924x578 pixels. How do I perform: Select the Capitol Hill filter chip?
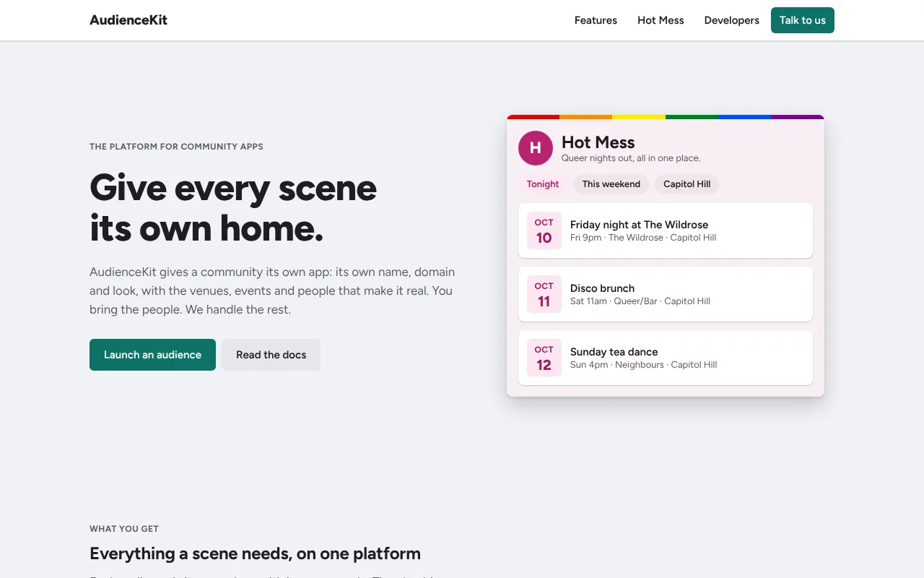(x=687, y=184)
